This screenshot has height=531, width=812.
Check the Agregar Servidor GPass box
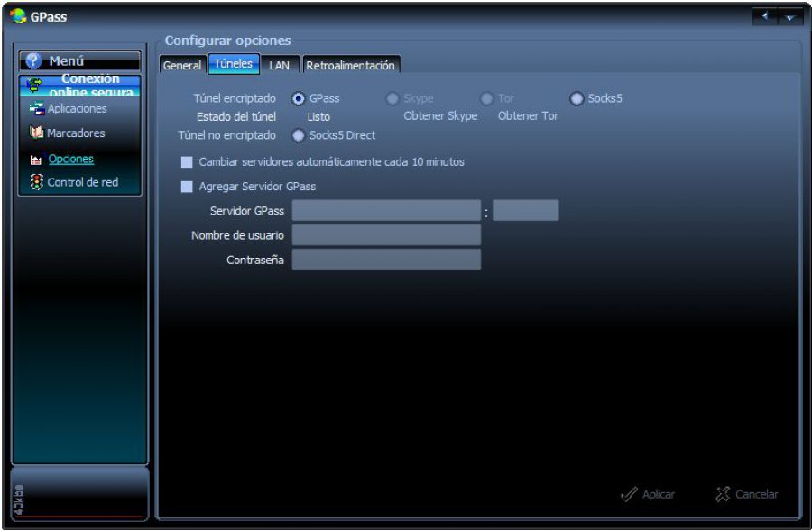(187, 187)
